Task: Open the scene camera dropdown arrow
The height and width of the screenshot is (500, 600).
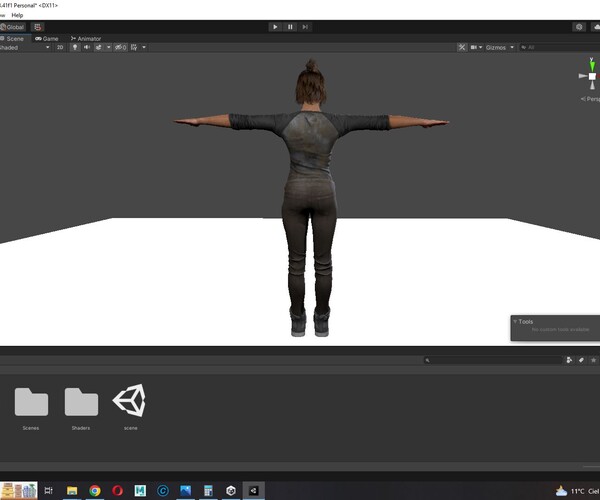Action: 481,47
